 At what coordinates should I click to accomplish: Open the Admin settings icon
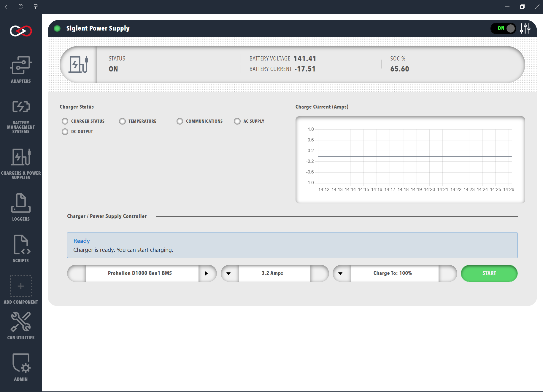tap(21, 363)
